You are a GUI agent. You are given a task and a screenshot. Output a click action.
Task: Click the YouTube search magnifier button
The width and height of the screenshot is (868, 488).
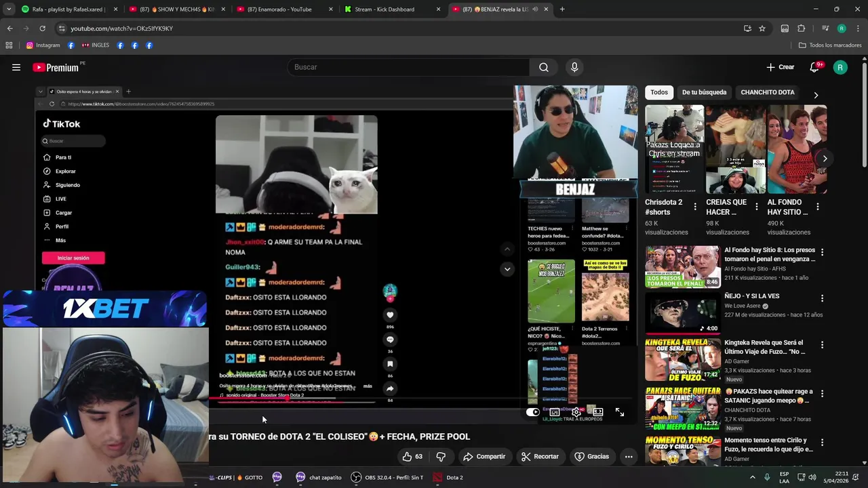544,67
